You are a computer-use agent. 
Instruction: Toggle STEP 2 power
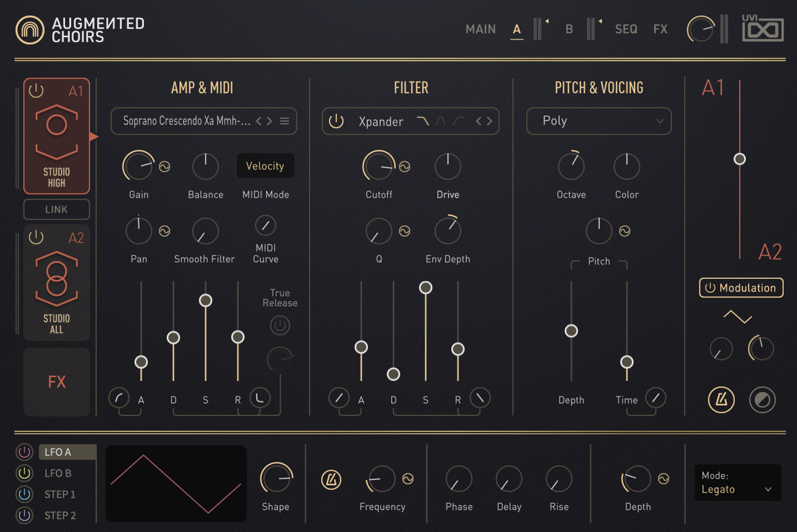click(24, 515)
